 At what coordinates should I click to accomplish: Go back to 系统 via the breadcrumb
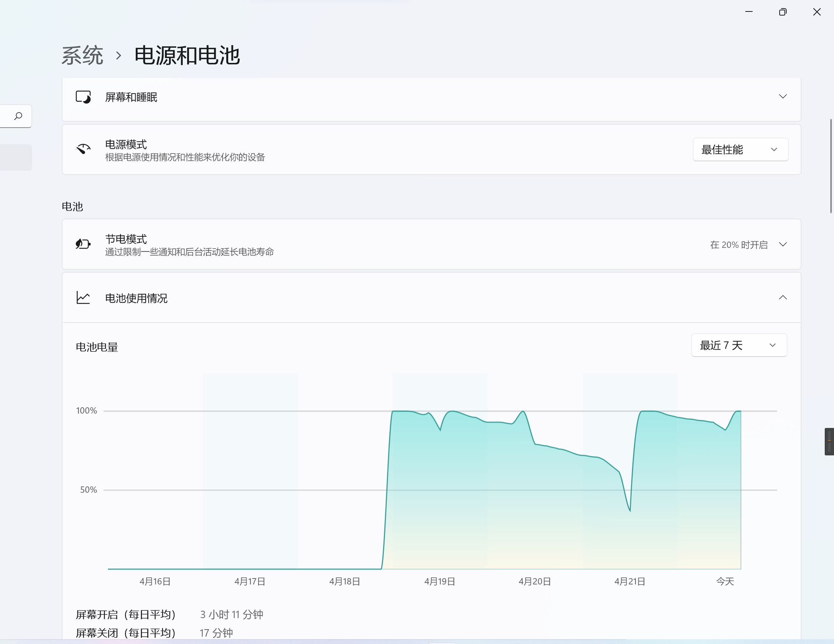point(82,56)
